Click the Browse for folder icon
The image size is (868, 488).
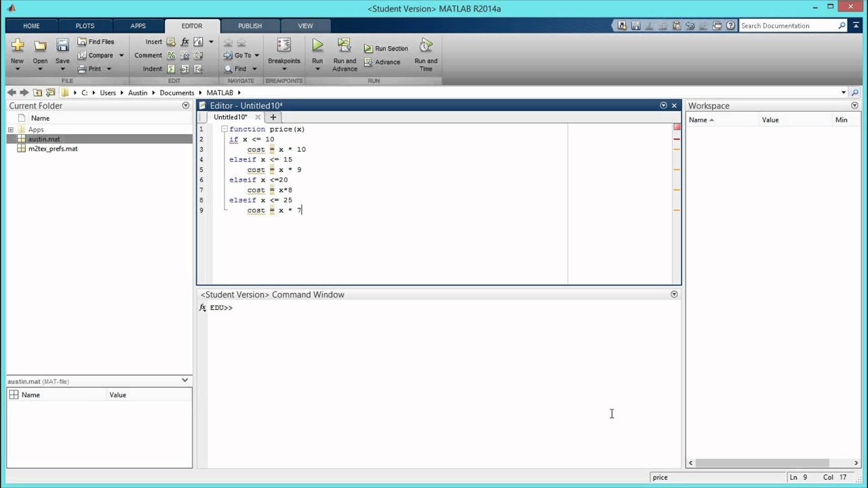[x=50, y=92]
